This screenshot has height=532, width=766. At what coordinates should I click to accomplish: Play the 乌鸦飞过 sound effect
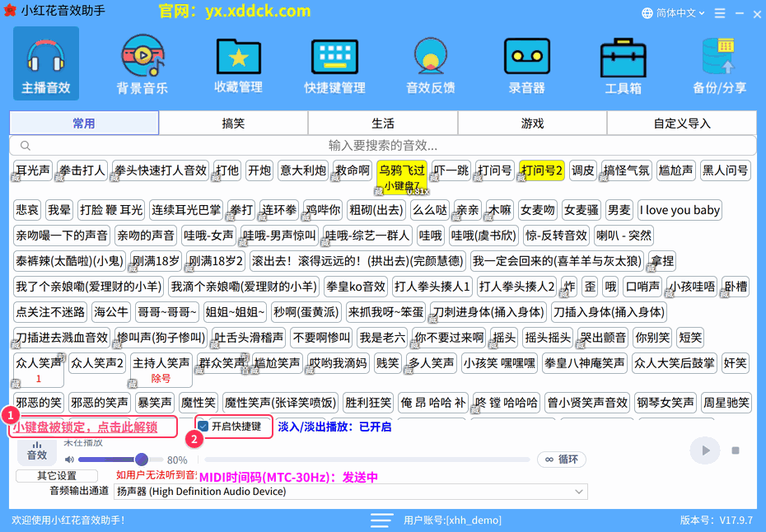pos(402,177)
